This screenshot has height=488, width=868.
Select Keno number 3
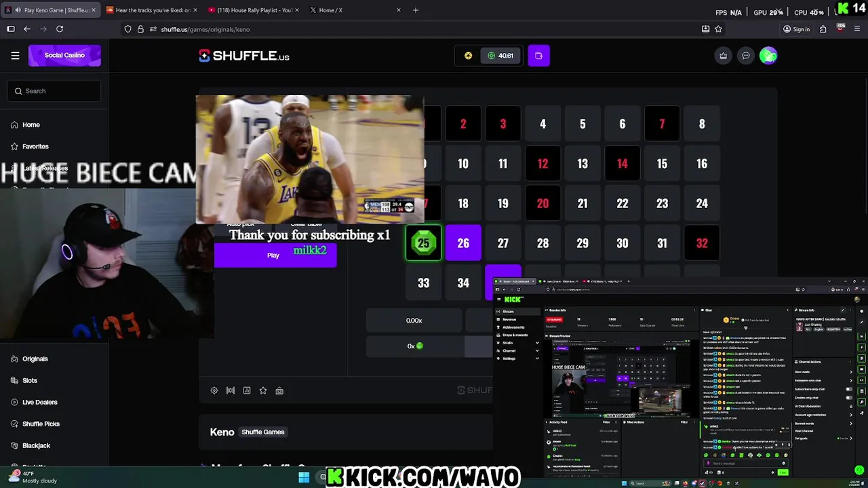[503, 124]
